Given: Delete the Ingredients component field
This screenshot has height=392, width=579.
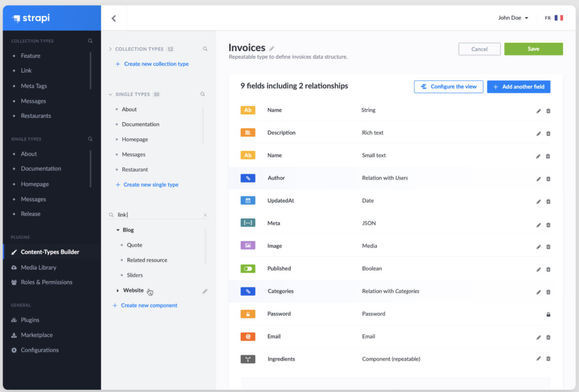Looking at the screenshot, I should 548,359.
